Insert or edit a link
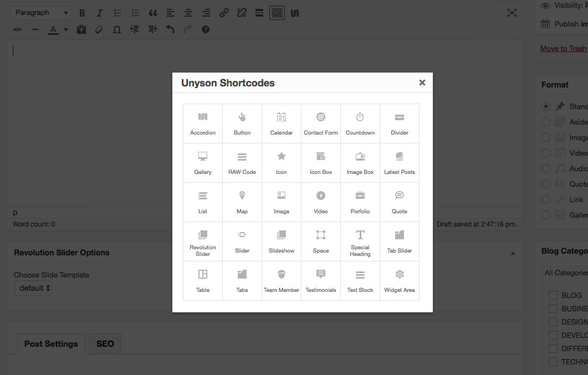This screenshot has width=588, height=375. (224, 13)
